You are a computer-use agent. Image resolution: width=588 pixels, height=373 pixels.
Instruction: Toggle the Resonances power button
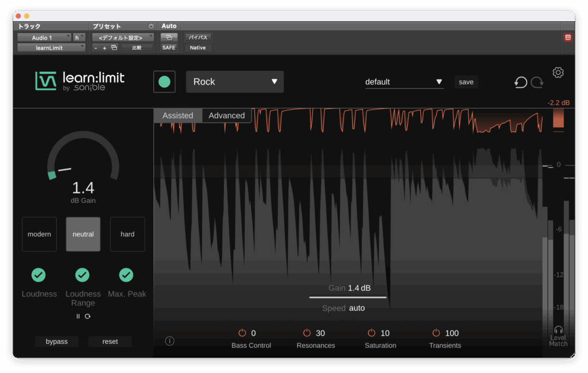click(x=307, y=333)
